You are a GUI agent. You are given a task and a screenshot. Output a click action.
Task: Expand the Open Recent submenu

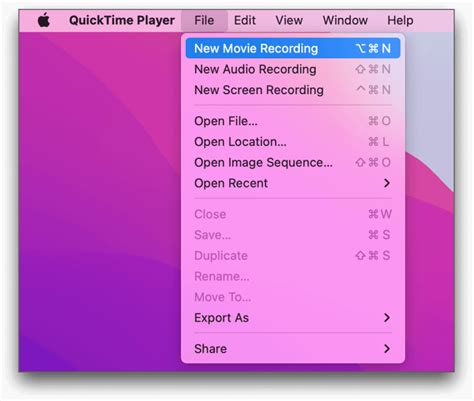[x=293, y=183]
